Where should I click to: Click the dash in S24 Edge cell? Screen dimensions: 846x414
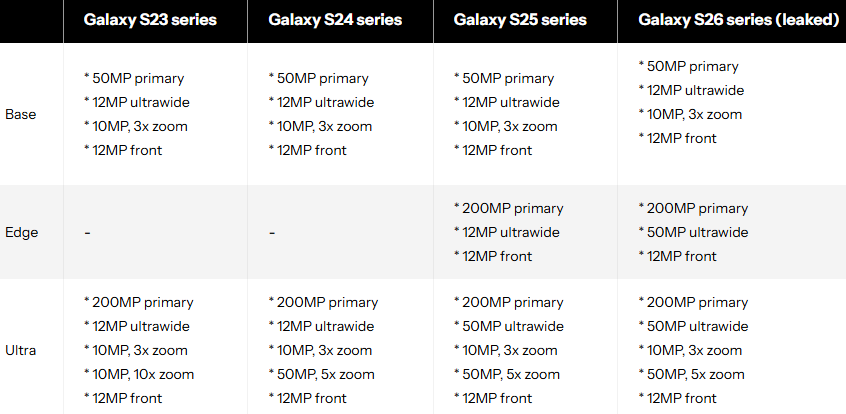272,232
